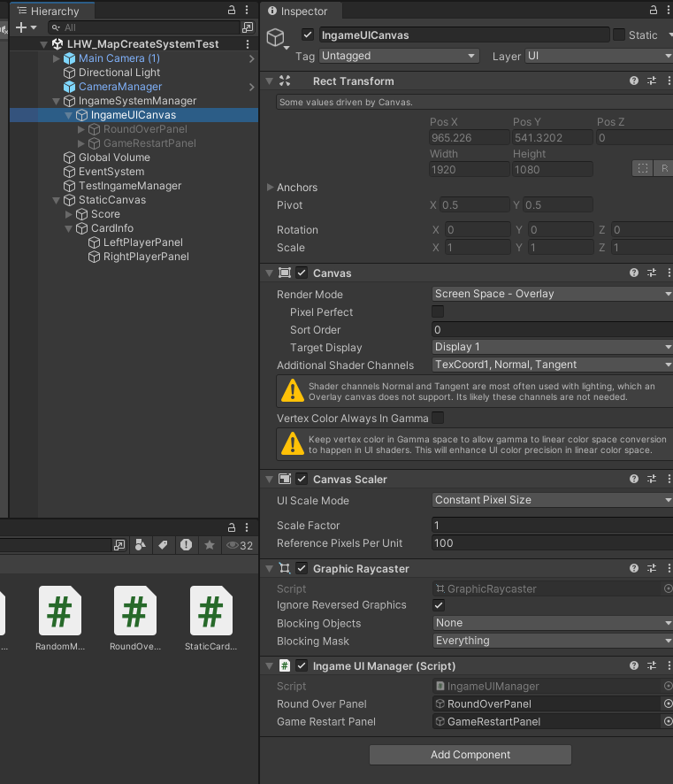673x784 pixels.
Task: Lock the Inspector panel
Action: 654,10
